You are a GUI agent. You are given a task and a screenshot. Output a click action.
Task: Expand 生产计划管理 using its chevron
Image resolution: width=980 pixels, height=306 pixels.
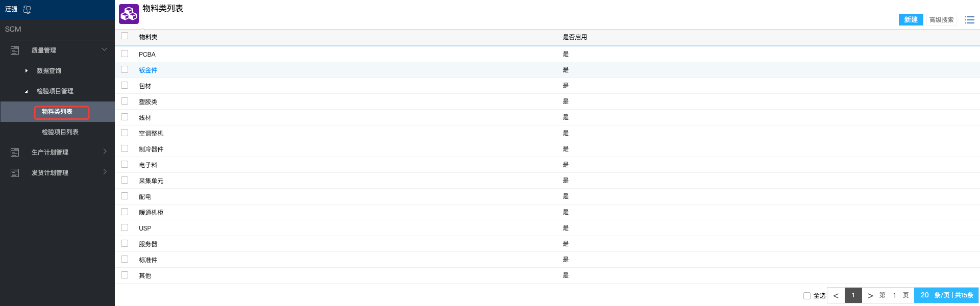(x=105, y=151)
